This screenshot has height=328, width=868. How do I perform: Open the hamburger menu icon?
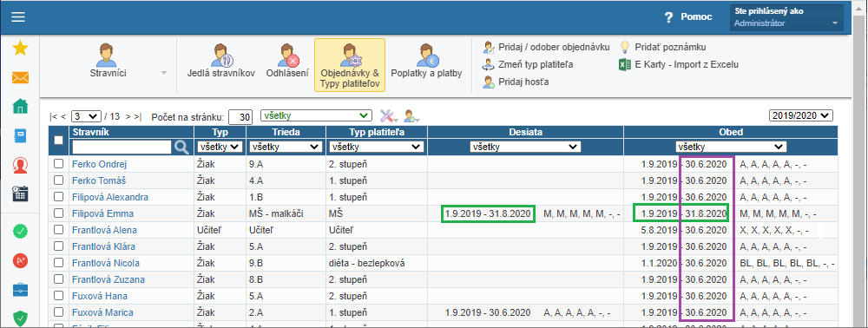coord(18,16)
